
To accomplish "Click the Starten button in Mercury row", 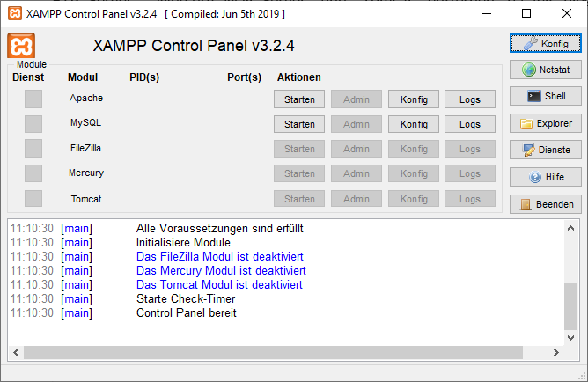I will click(x=299, y=173).
